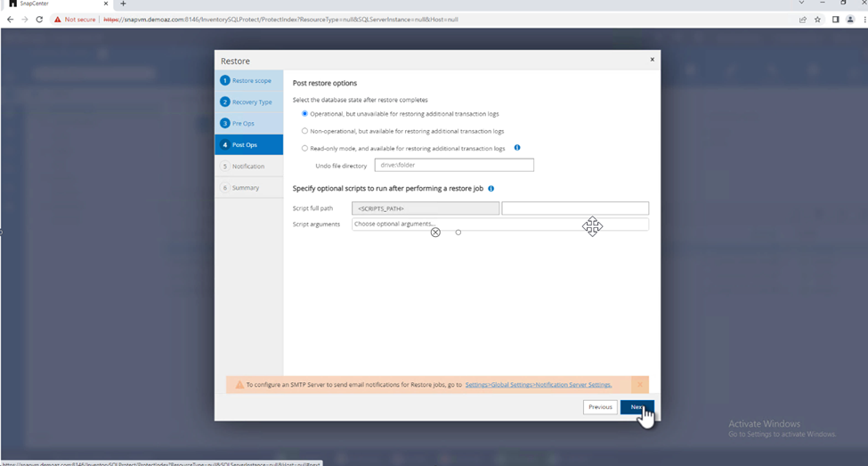Click info icon beside Read-only mode option

(x=517, y=148)
